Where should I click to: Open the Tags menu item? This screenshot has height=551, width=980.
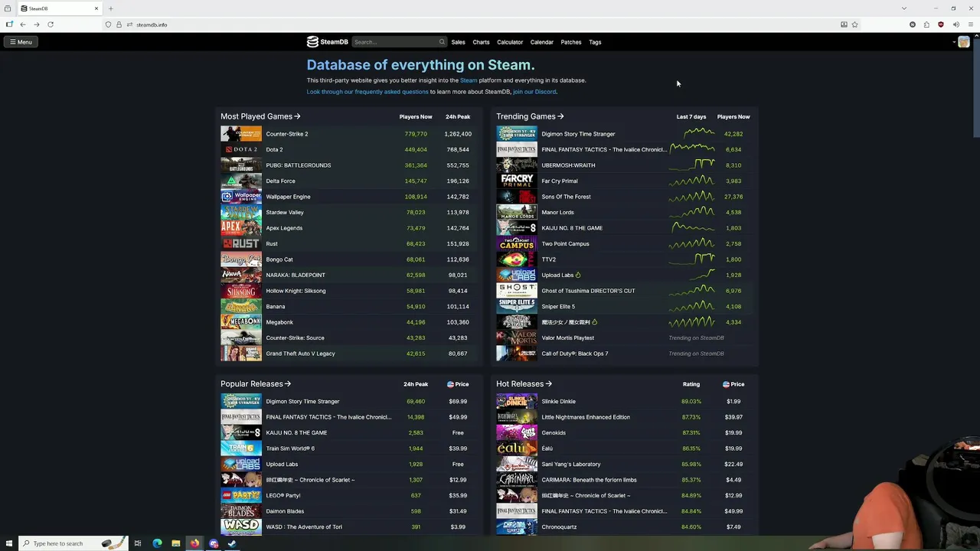click(595, 42)
